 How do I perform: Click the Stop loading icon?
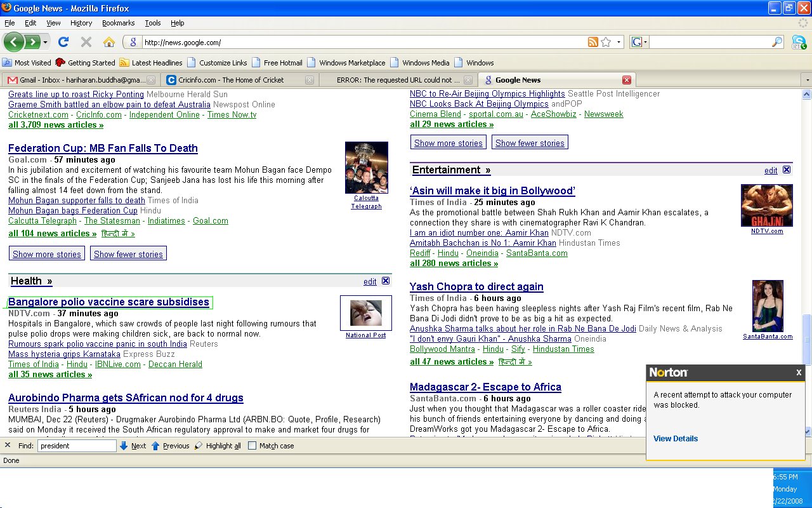click(86, 42)
